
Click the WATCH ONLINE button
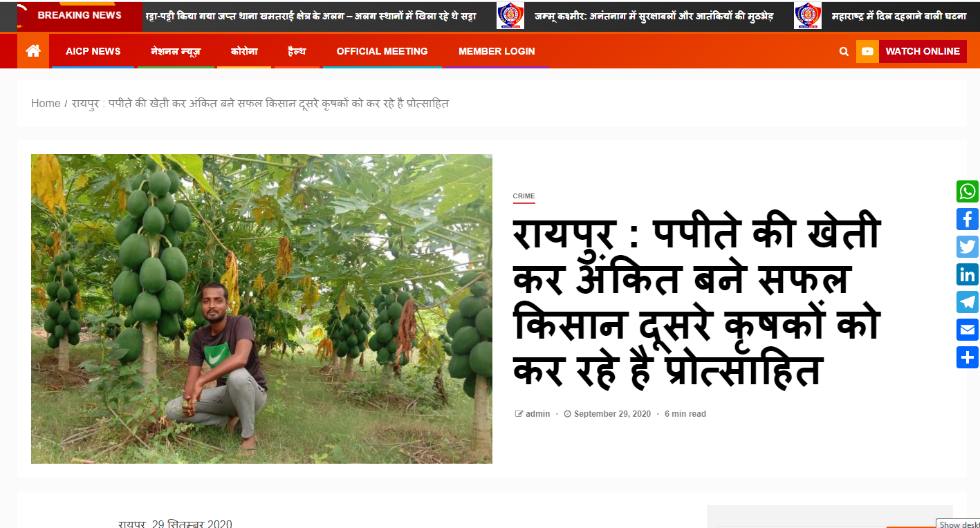923,51
